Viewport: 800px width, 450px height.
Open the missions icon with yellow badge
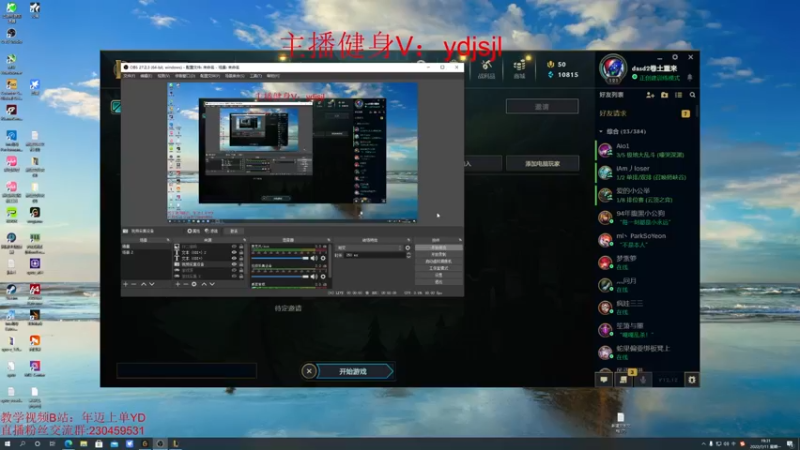[x=624, y=379]
